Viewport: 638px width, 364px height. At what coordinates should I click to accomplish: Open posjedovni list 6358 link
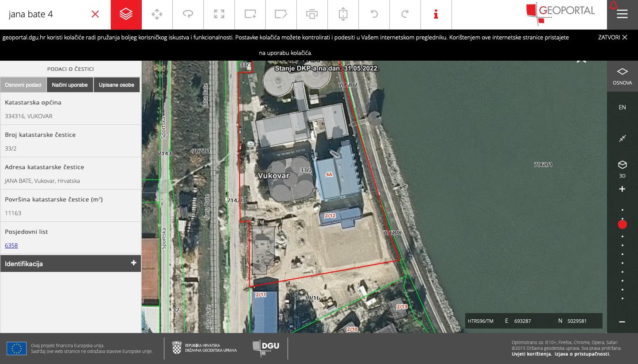12,245
